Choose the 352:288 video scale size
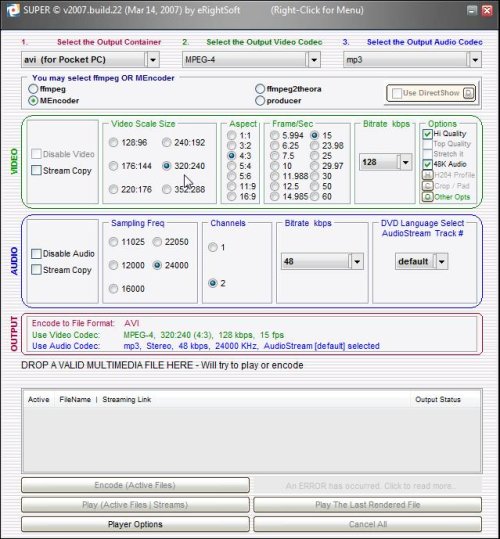This screenshot has height=539, width=500. pos(166,189)
